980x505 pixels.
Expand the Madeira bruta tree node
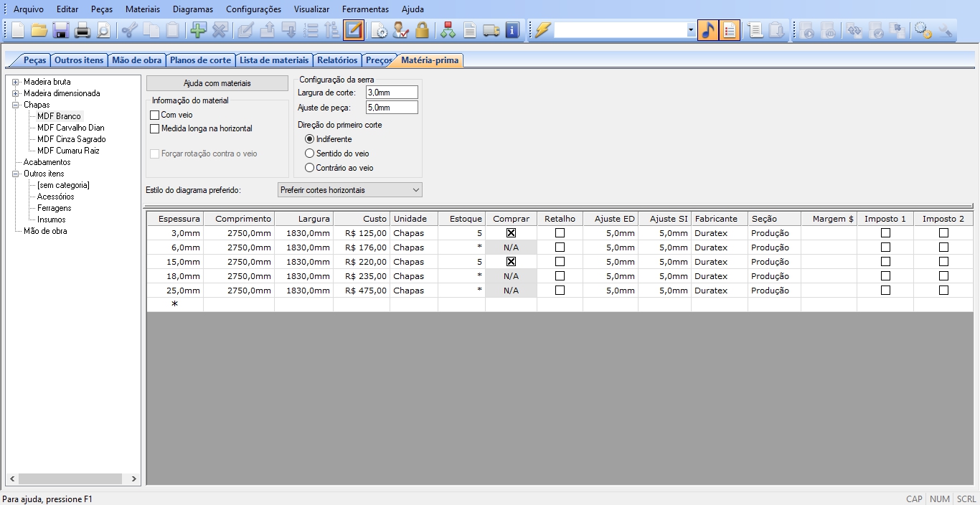pyautogui.click(x=15, y=82)
